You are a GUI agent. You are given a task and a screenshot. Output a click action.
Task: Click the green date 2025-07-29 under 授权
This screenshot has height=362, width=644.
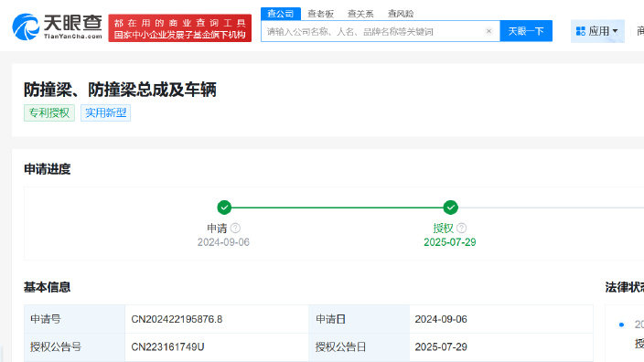point(450,242)
